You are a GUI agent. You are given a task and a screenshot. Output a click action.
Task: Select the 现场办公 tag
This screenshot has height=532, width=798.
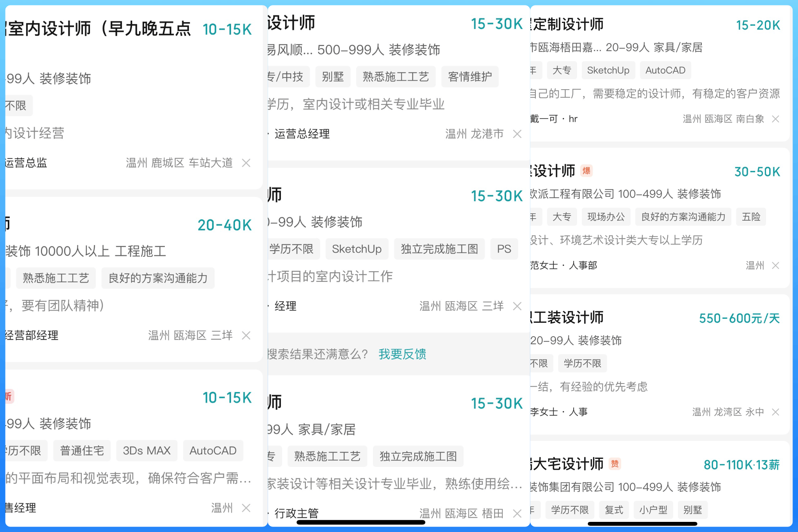(x=606, y=217)
